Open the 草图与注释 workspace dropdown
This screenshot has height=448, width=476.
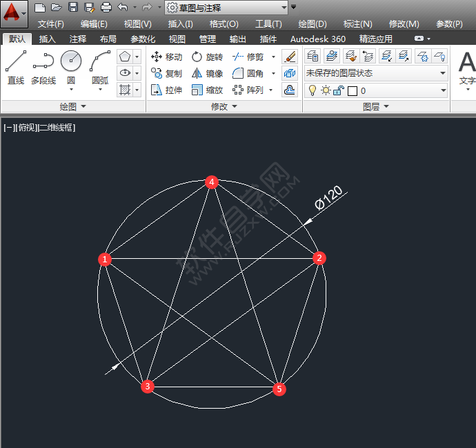point(227,8)
